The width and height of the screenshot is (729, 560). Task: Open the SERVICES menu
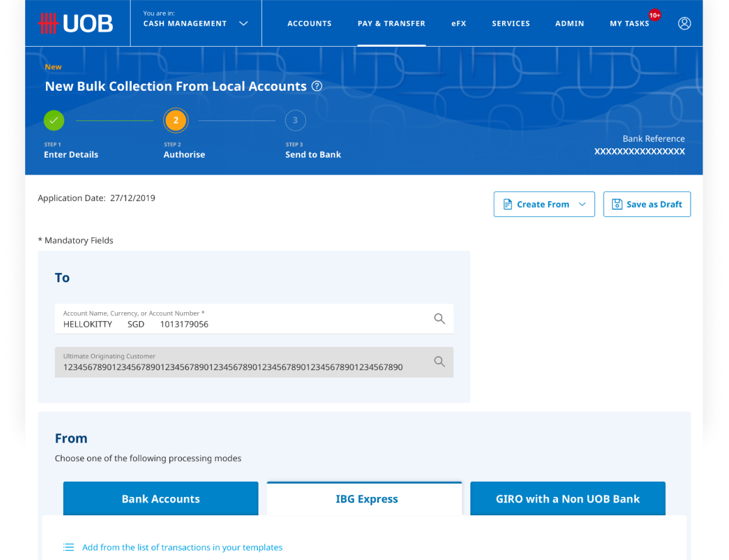pyautogui.click(x=511, y=23)
